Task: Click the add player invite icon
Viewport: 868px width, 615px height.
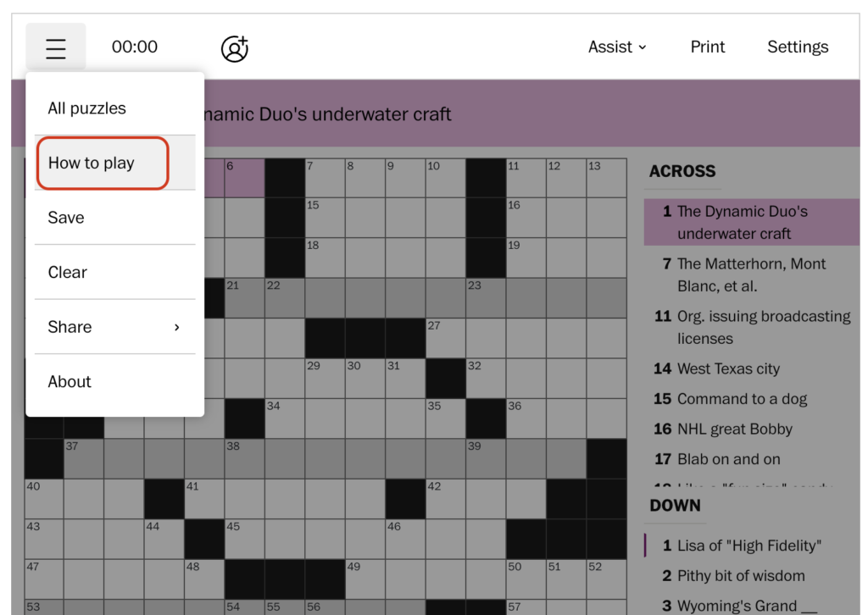Action: point(235,48)
